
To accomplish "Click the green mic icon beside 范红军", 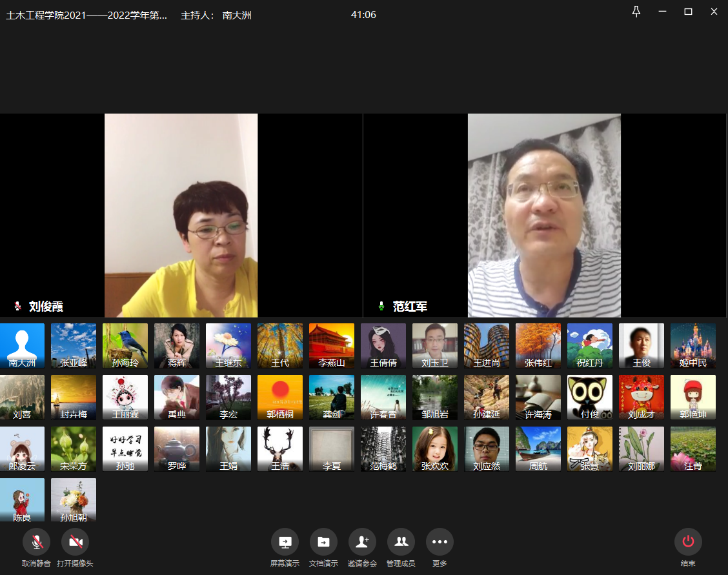I will point(381,307).
